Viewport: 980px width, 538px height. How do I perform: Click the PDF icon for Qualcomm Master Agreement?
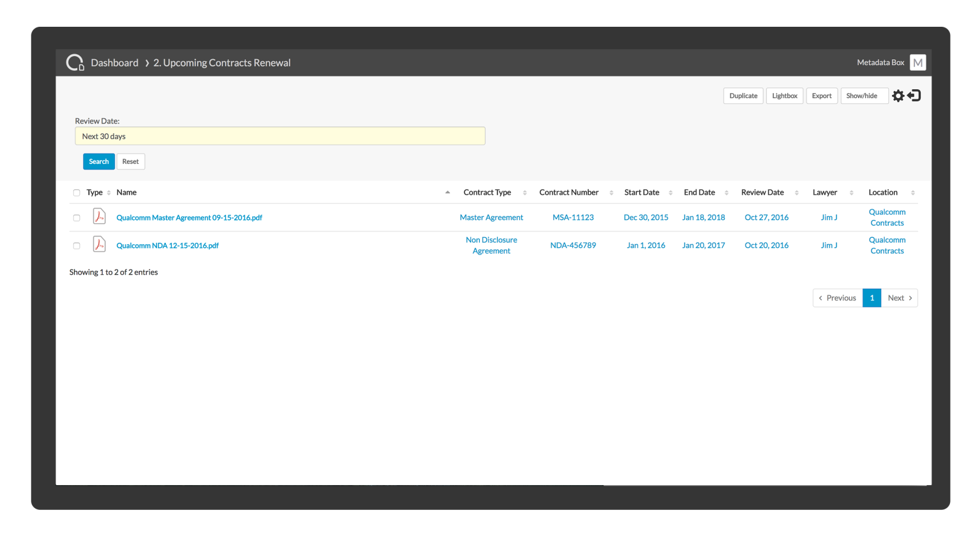(x=100, y=217)
